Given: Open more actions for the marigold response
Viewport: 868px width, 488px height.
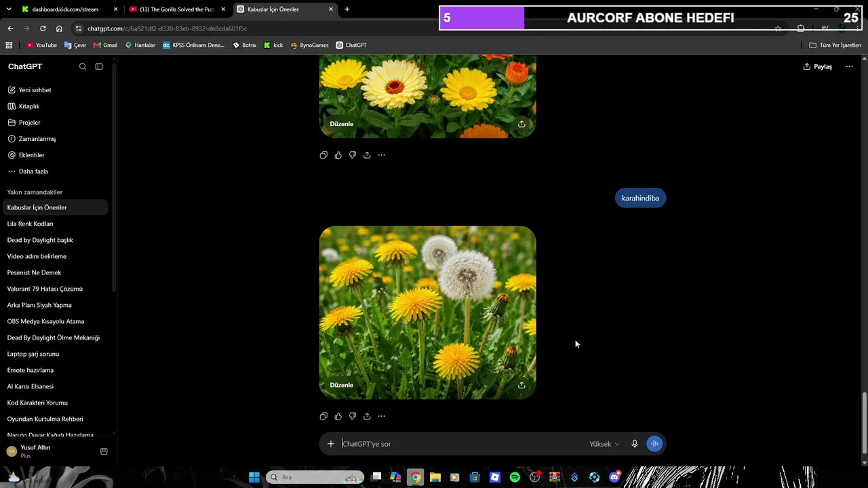Looking at the screenshot, I should coord(382,155).
